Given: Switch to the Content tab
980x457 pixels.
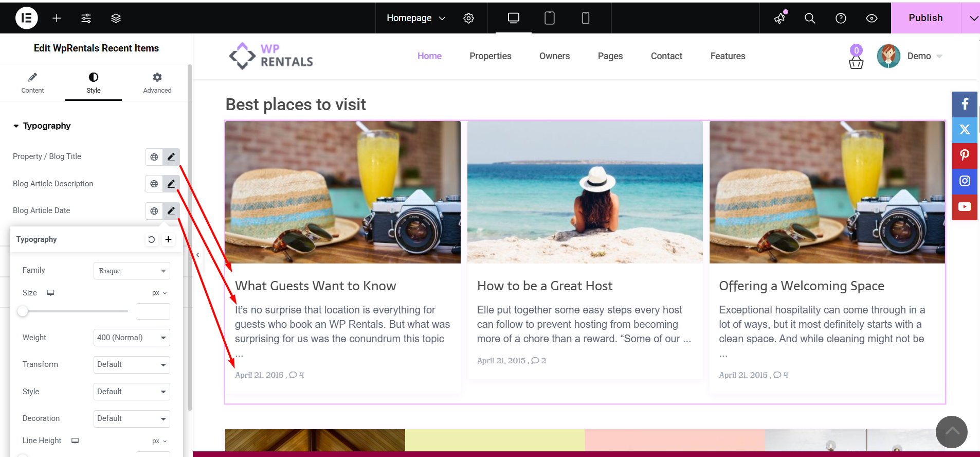Looking at the screenshot, I should pos(32,82).
